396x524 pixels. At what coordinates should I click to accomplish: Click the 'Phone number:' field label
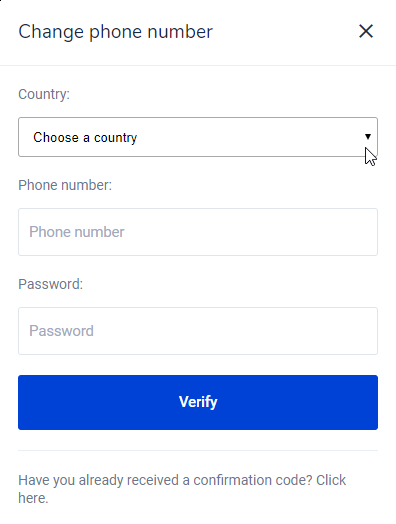coord(65,185)
